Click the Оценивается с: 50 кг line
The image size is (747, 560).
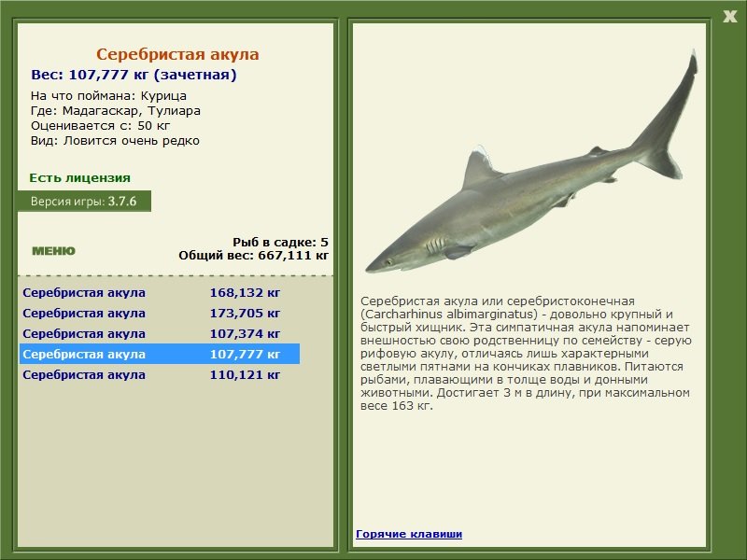click(x=101, y=126)
